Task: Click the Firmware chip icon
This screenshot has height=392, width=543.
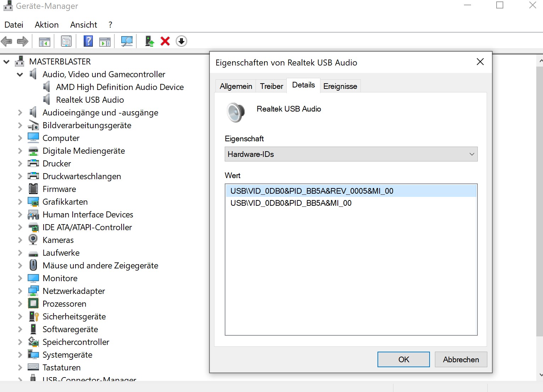Action: click(x=33, y=189)
